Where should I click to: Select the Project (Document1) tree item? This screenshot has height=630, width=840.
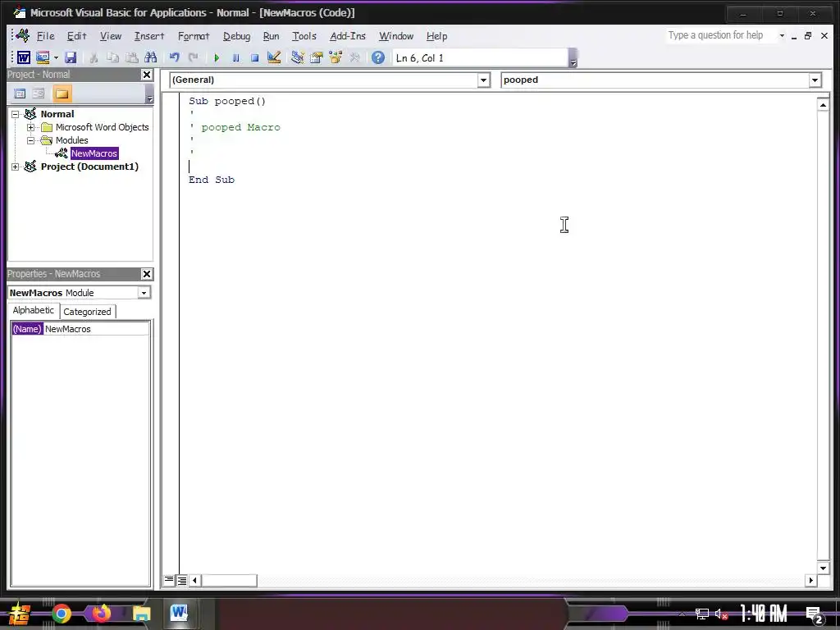tap(89, 167)
